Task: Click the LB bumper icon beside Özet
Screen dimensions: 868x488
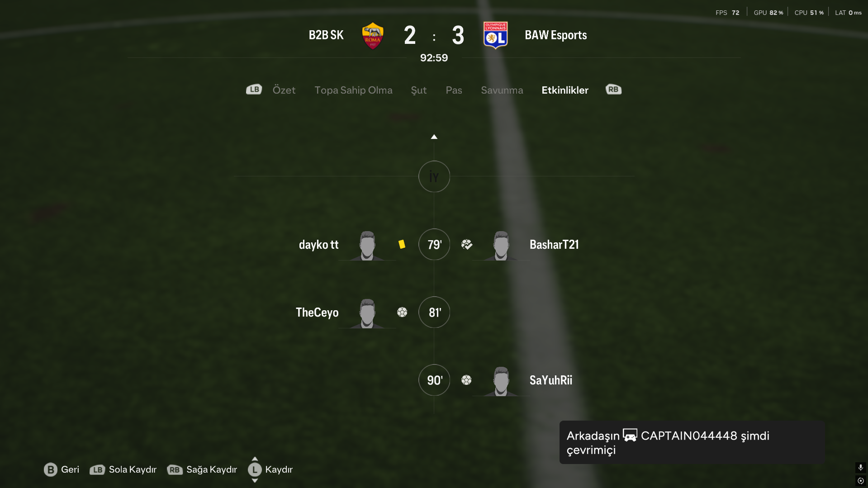Action: (254, 90)
